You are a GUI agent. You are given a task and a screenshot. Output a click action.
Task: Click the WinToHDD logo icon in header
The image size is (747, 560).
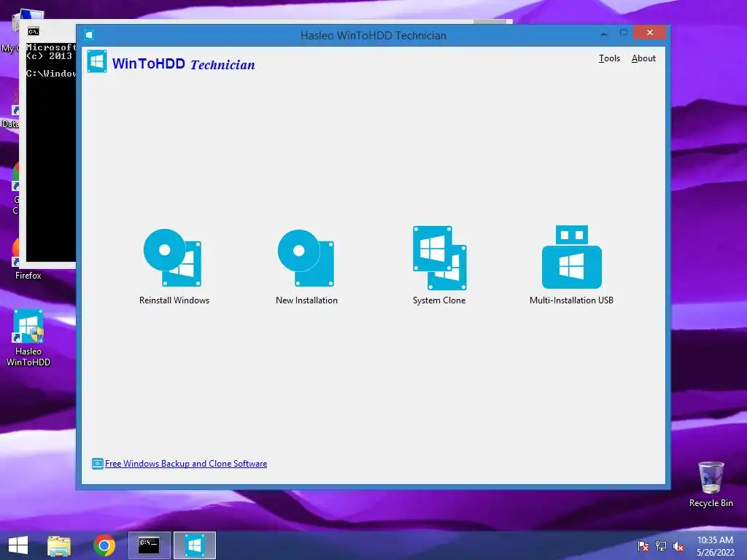pyautogui.click(x=97, y=61)
